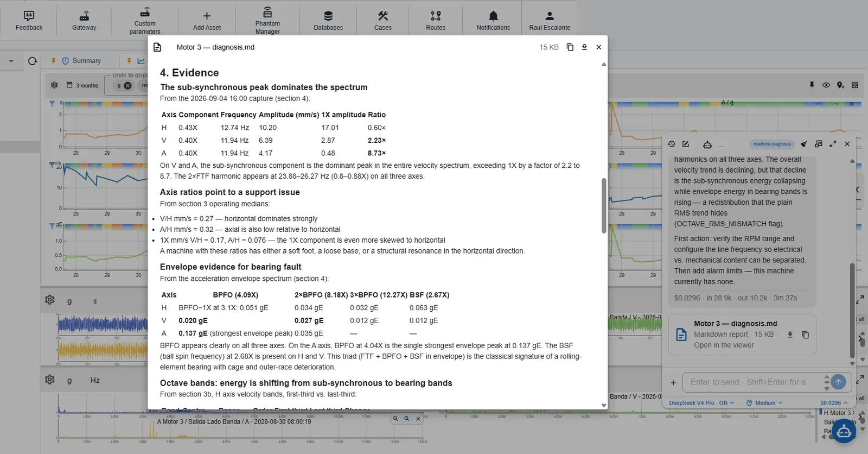Click the "8.73×" ratio cell
The image size is (868, 454).
376,153
